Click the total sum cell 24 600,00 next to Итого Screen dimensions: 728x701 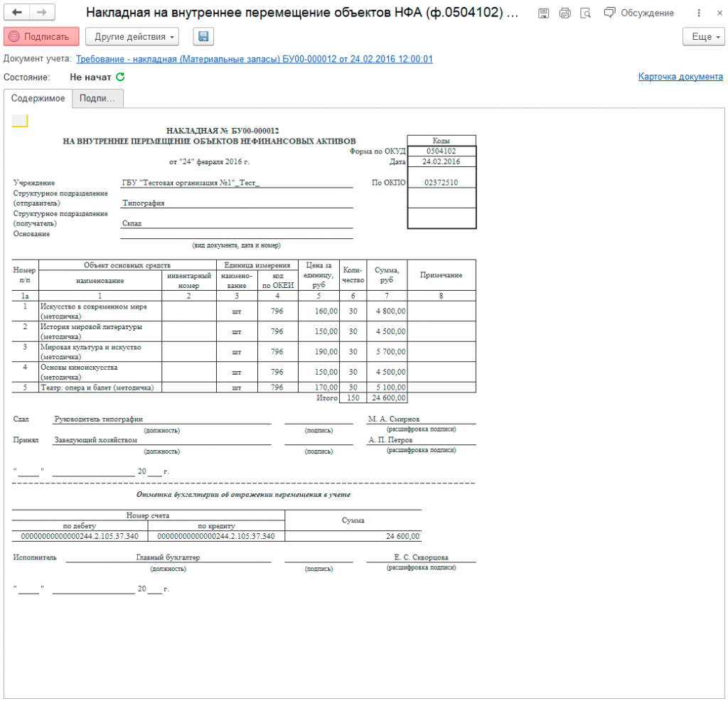pos(387,398)
